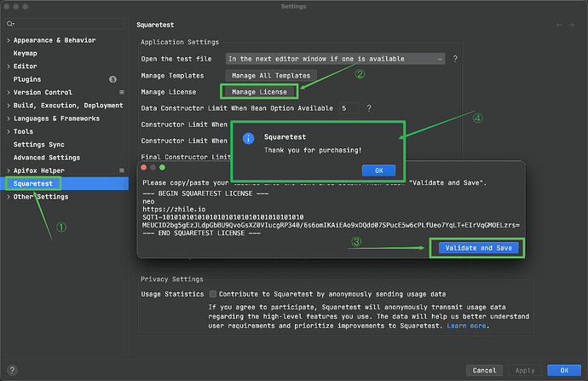Click the blue info icon in Squaretest dialog
588x381 pixels.
(248, 138)
